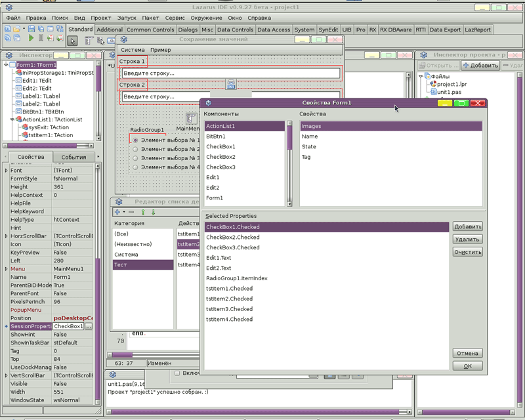Click the blue plus add-action icon
The height and width of the screenshot is (420, 525).
118,212
